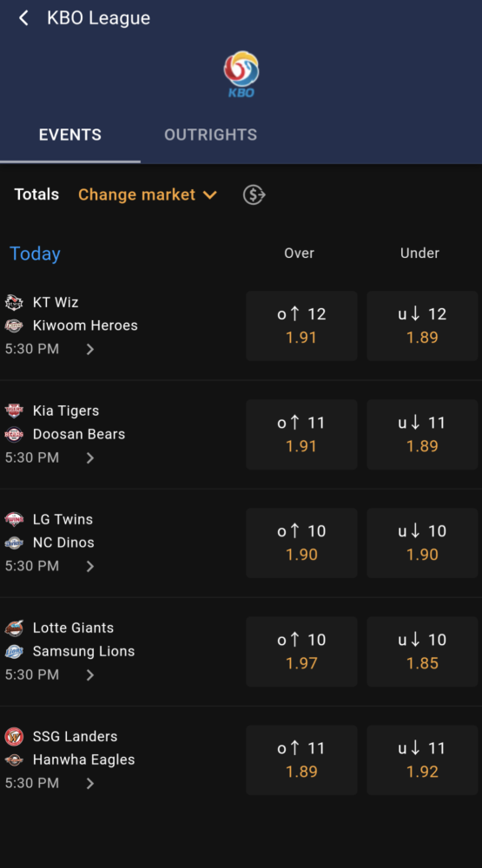482x868 pixels.
Task: Select Over 12 at 1.91 for KT Wiz
Action: 302,326
